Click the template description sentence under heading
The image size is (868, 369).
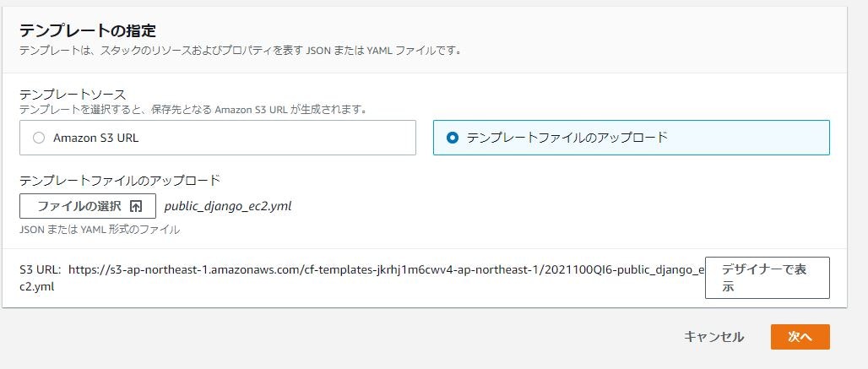point(241,51)
